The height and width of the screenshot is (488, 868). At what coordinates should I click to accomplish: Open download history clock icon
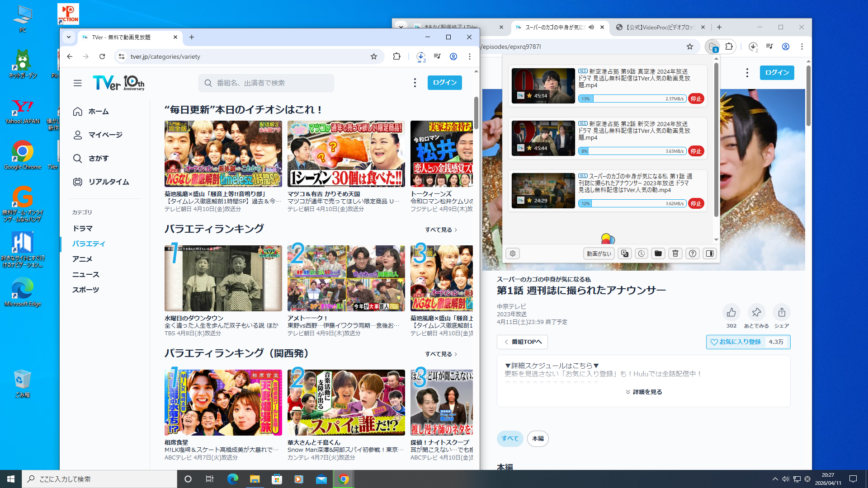tap(642, 253)
